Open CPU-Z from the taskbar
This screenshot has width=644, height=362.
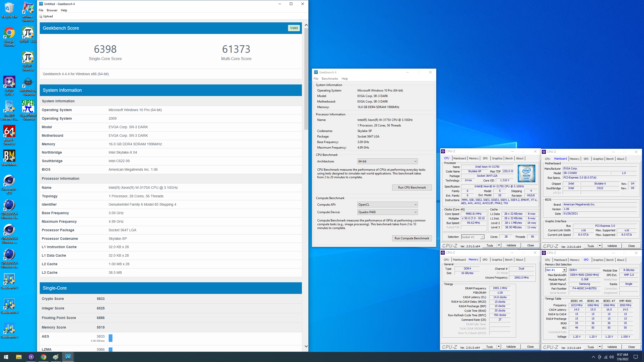[x=31, y=357]
